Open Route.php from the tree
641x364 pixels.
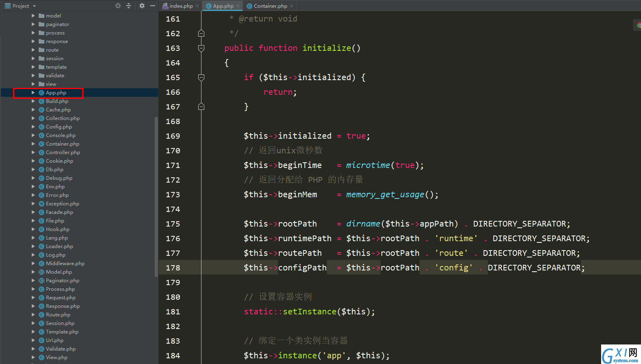58,315
